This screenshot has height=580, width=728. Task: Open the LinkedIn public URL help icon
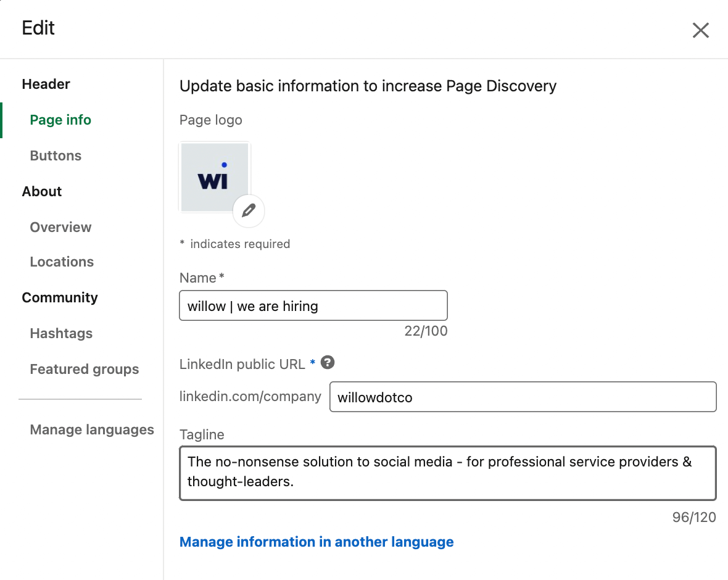(x=328, y=362)
